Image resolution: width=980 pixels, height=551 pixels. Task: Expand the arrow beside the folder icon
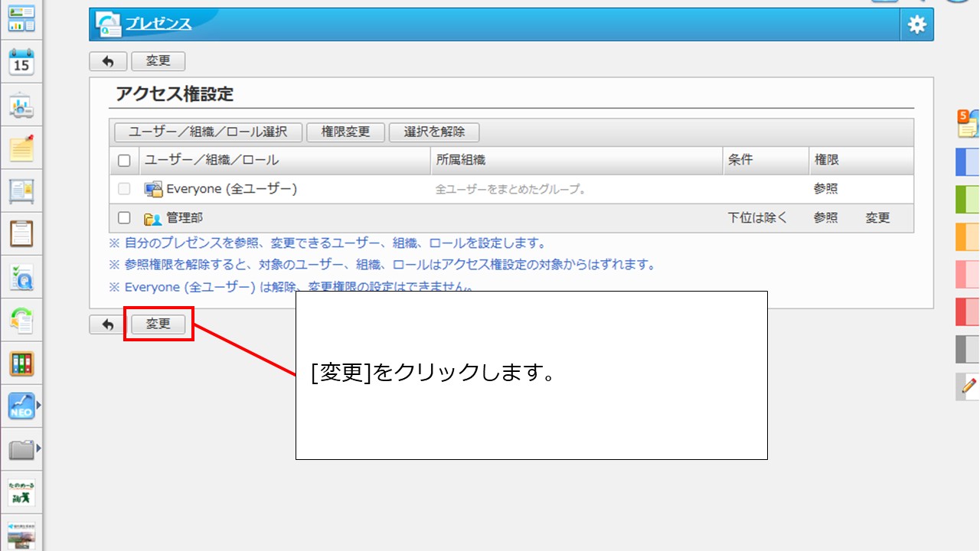click(x=39, y=448)
